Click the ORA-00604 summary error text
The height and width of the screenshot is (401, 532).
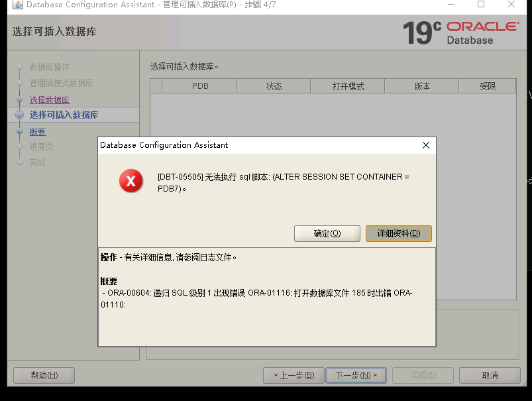point(256,299)
